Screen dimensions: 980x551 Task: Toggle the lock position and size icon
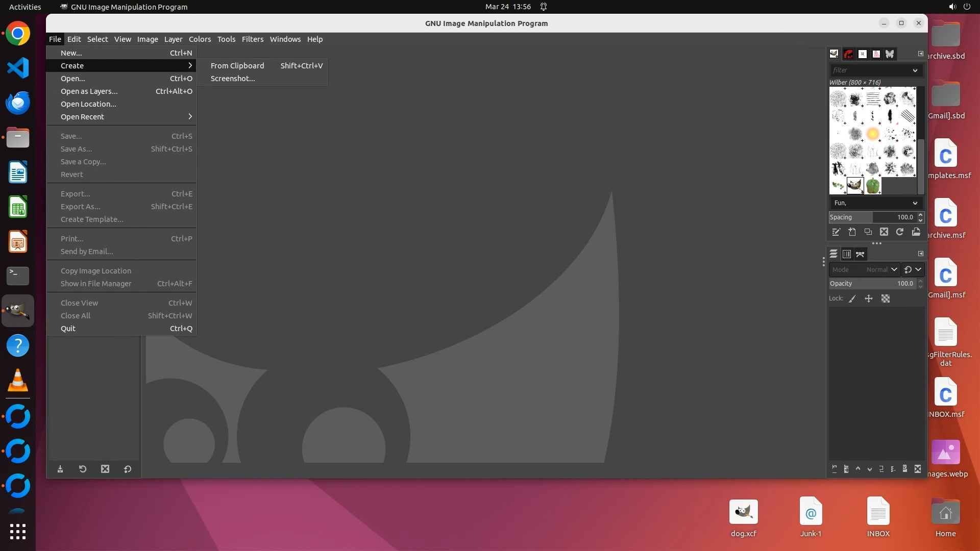point(869,299)
